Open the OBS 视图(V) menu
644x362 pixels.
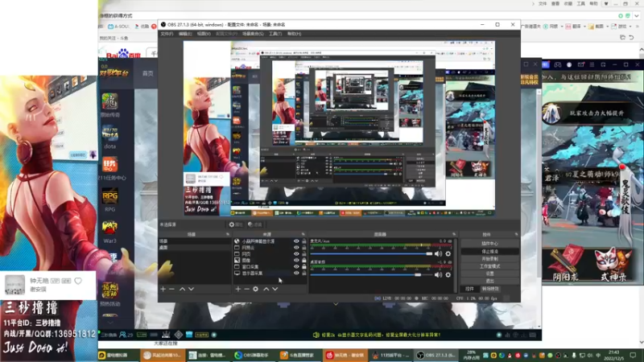tap(204, 34)
